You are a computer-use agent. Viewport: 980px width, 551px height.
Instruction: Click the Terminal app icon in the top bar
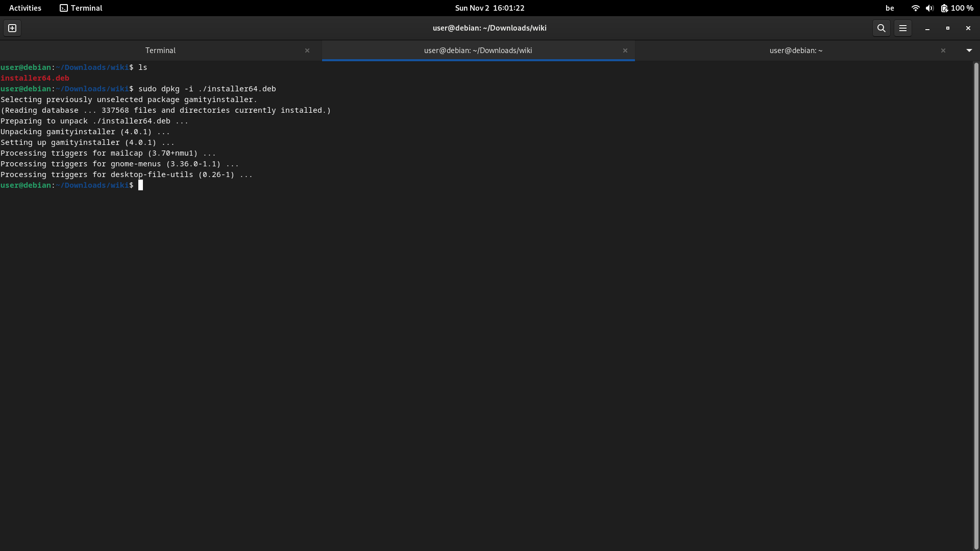click(x=64, y=8)
